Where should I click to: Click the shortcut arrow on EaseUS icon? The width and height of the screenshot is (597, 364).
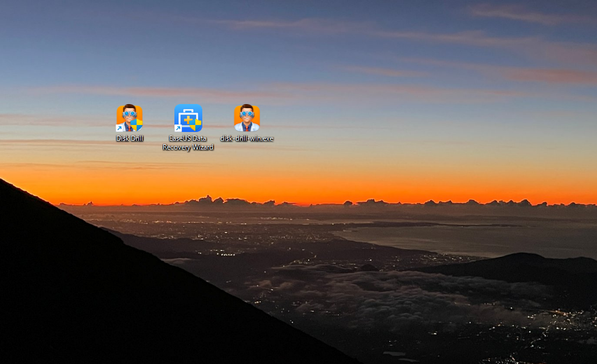(x=178, y=128)
